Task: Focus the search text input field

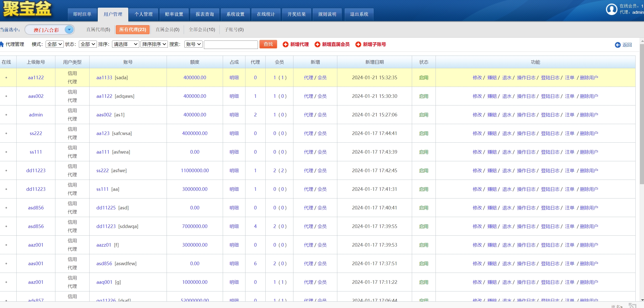Action: (231, 44)
